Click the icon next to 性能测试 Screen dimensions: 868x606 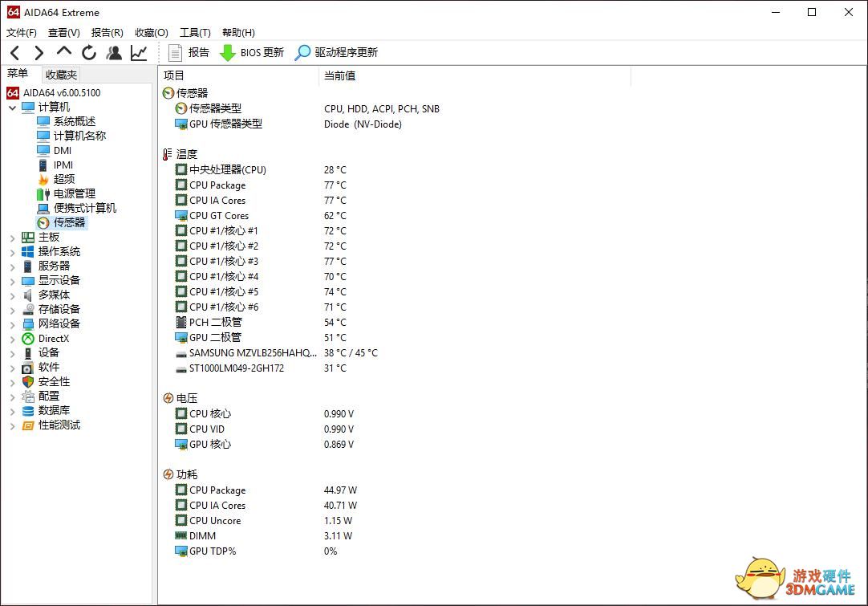point(28,425)
